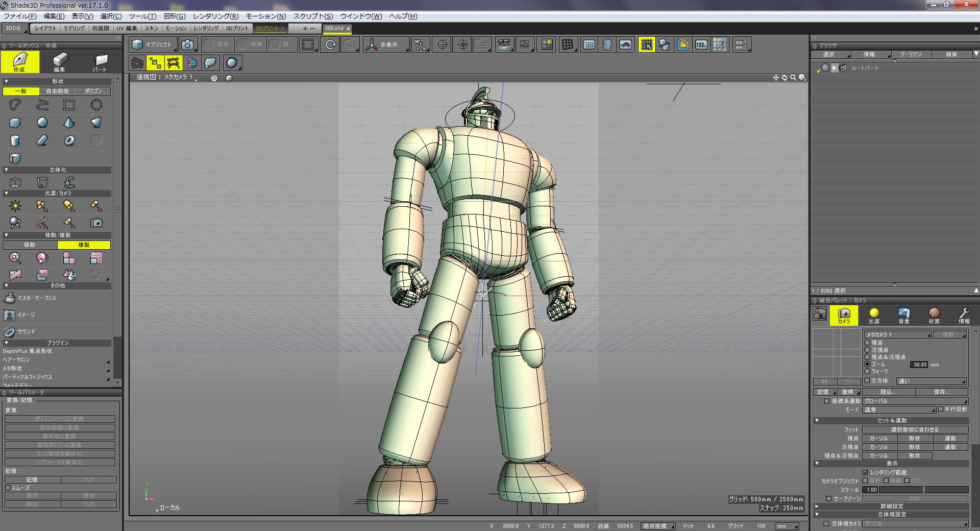Viewport: 980px width, 531px height.
Task: Select the sphere creation tool
Action: 42,123
